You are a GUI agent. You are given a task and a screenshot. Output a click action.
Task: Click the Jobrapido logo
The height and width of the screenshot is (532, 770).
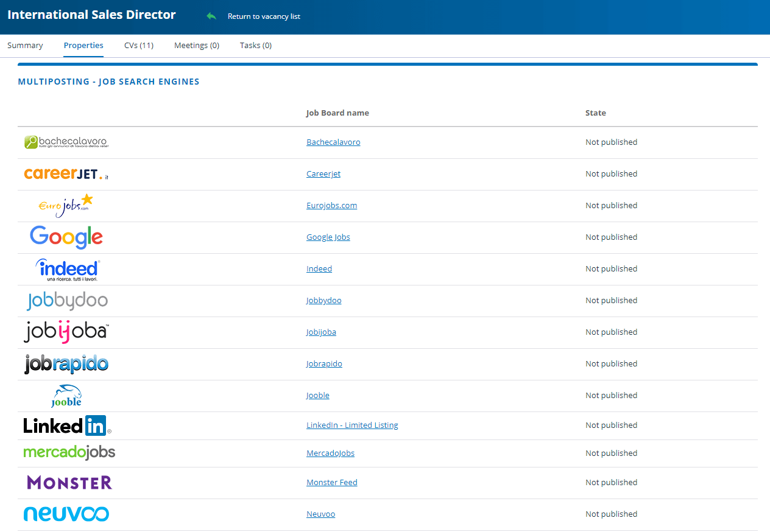tap(66, 363)
